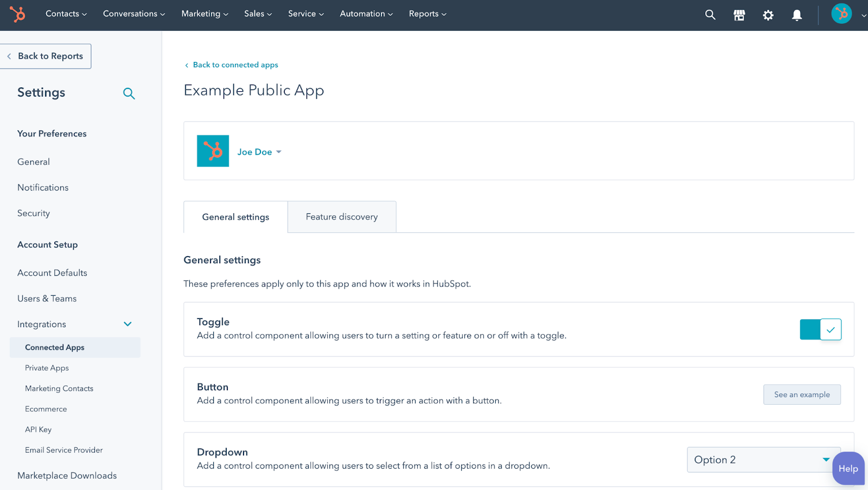Open the notifications bell
The height and width of the screenshot is (490, 868).
coord(796,15)
